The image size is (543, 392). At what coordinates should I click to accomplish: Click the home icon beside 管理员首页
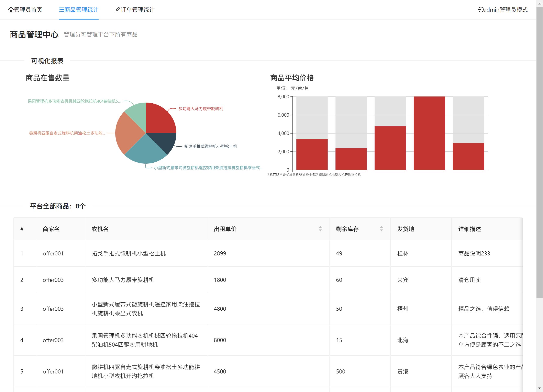pos(11,10)
